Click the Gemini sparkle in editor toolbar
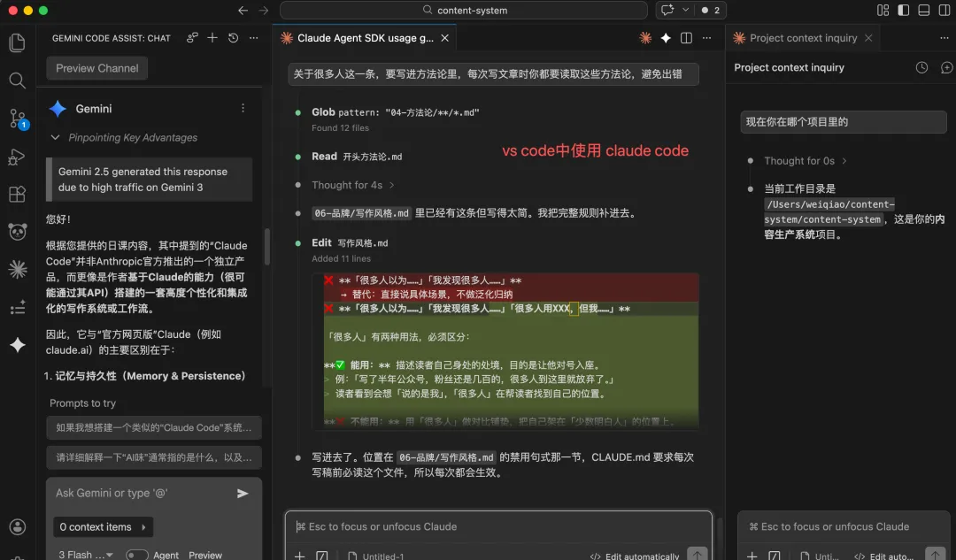The image size is (956, 560). click(666, 38)
